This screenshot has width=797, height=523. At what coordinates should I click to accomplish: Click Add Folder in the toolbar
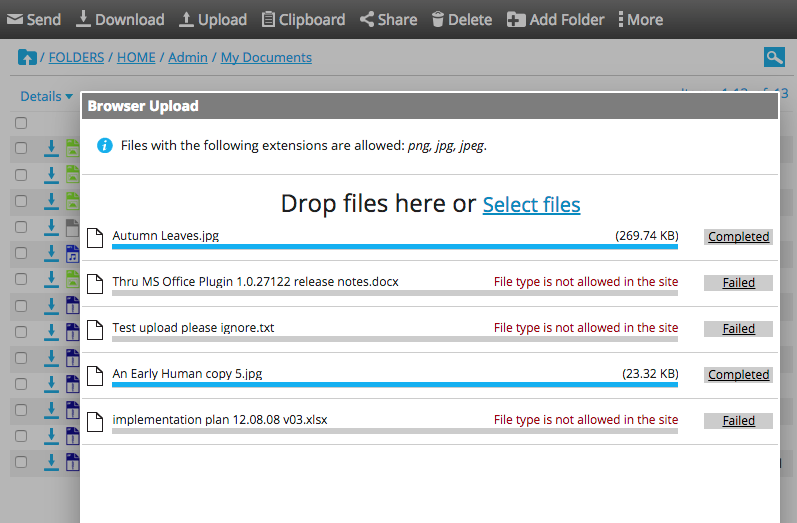click(x=556, y=19)
